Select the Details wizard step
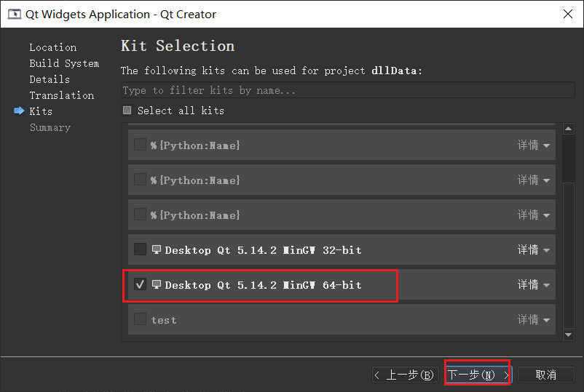 click(x=50, y=79)
